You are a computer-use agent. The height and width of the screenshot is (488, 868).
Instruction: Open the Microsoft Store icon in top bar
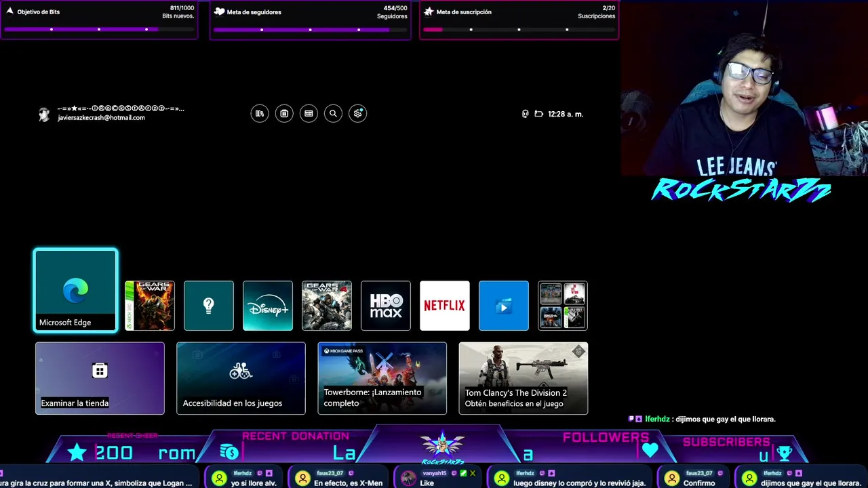284,114
